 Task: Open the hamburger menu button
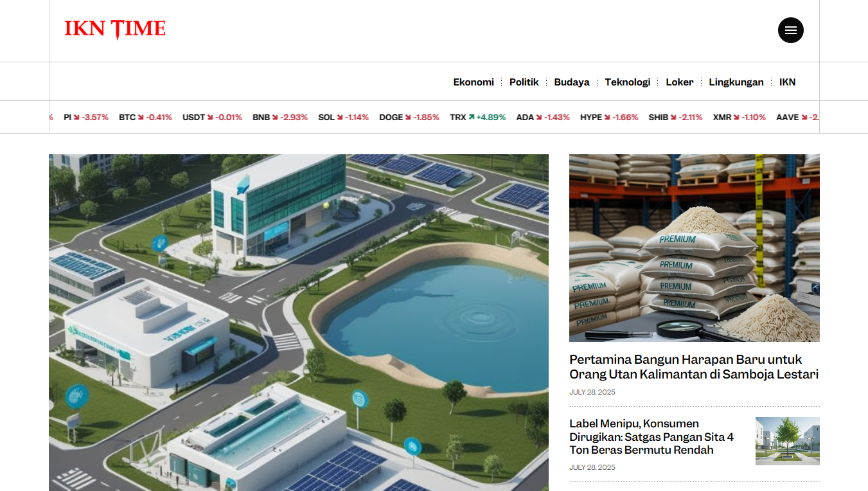point(790,30)
